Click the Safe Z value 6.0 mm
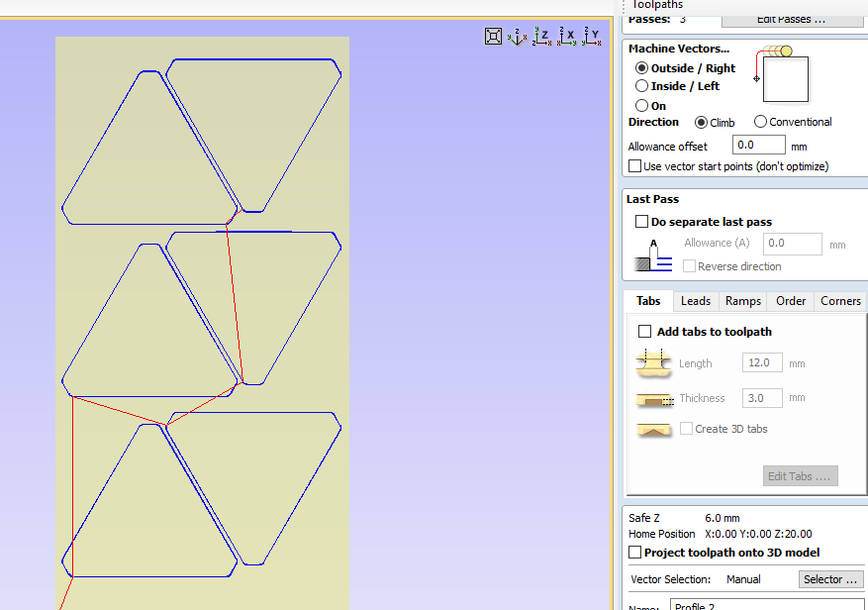The height and width of the screenshot is (610, 868). [722, 518]
